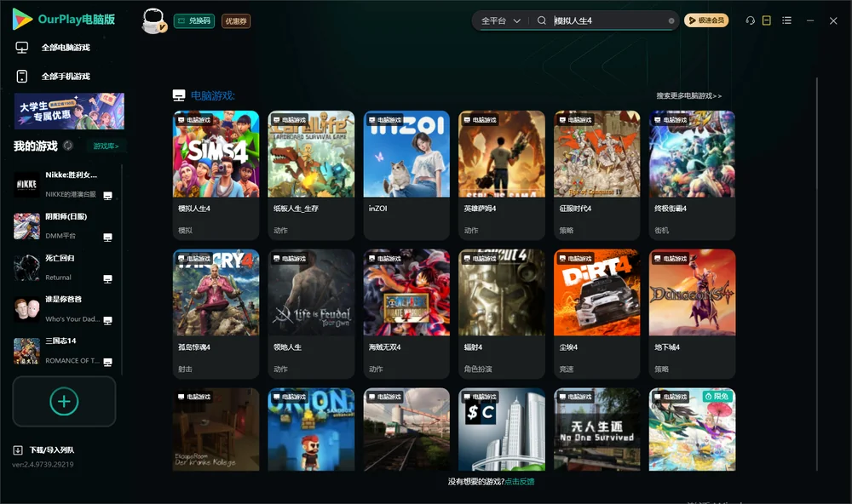Click the plus icon to add a game
This screenshot has width=852, height=504.
tap(64, 401)
